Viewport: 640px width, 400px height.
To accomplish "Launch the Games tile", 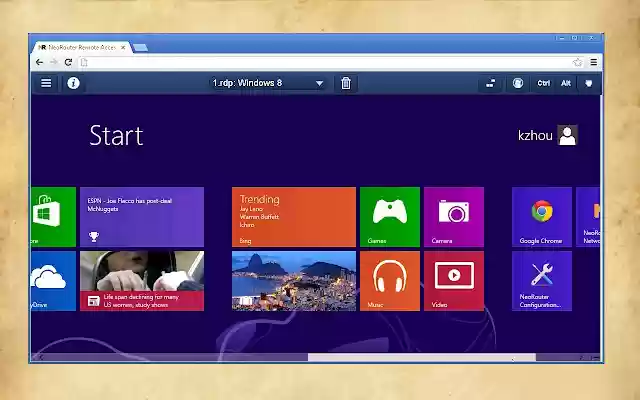I will 390,217.
